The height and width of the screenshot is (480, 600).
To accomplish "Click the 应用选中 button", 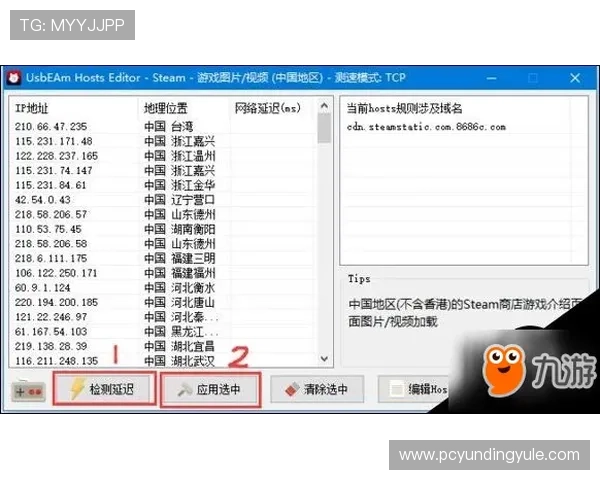I will 210,389.
